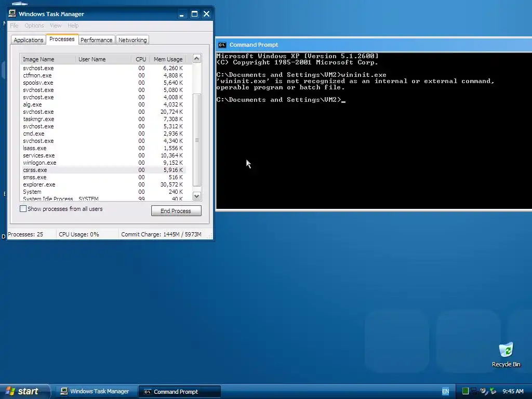Minimize the Windows Task Manager window
The height and width of the screenshot is (399, 532).
coord(182,14)
